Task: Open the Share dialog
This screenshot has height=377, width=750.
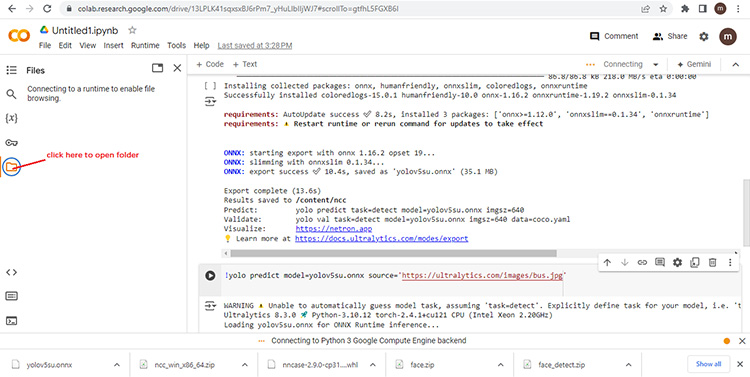Action: pos(670,36)
